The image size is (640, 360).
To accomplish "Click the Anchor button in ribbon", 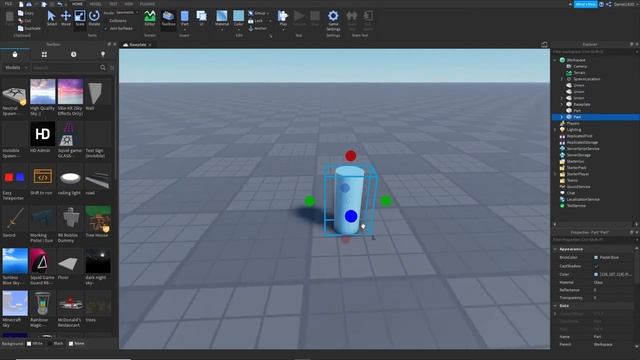I will 258,29.
